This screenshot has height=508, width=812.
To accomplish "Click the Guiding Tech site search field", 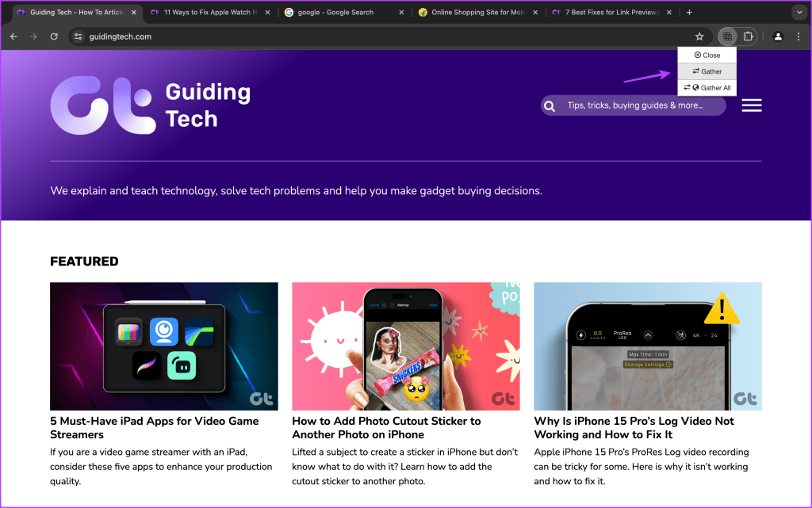I will [634, 105].
